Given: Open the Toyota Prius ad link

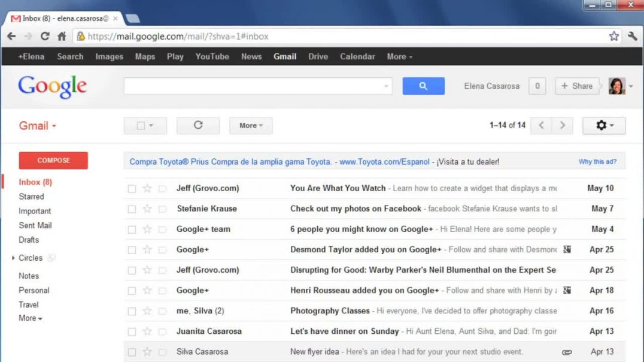Looking at the screenshot, I should (230, 162).
